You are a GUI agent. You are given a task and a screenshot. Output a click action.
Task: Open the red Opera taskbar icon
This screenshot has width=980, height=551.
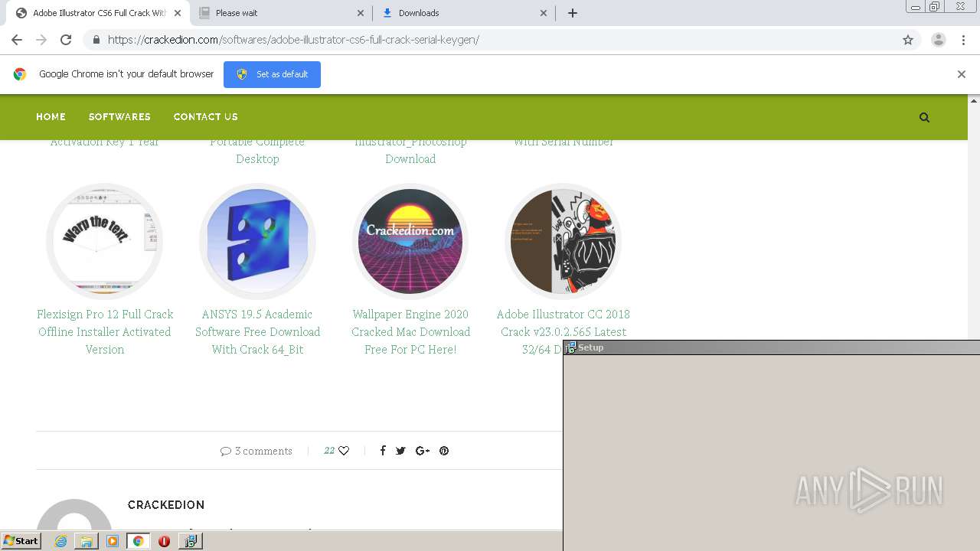tap(164, 541)
